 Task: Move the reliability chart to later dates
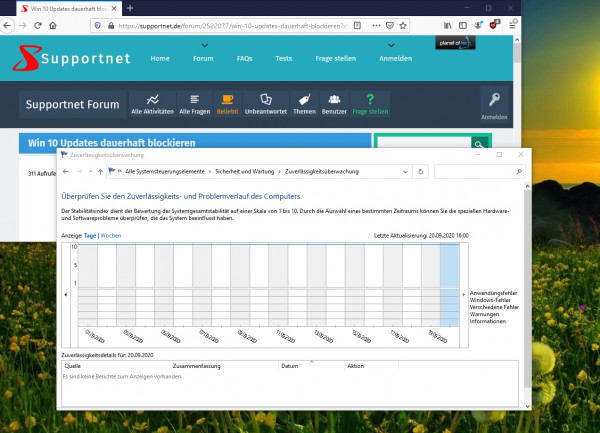464,295
